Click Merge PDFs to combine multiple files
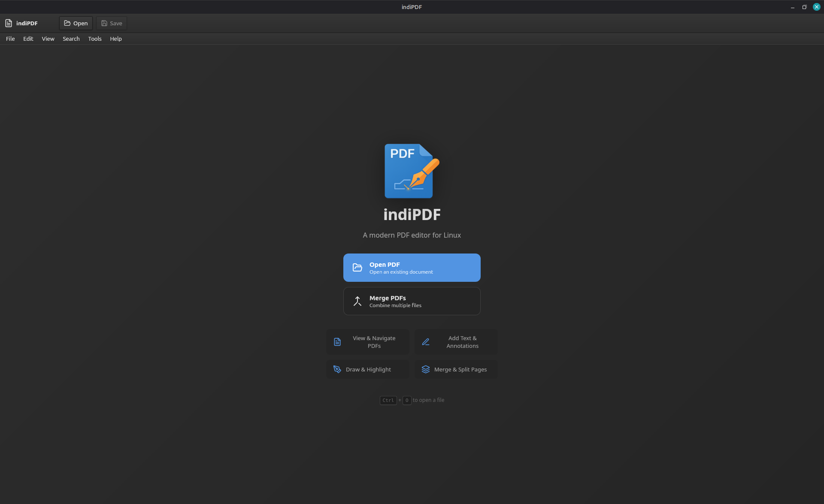This screenshot has width=824, height=504. pyautogui.click(x=411, y=301)
